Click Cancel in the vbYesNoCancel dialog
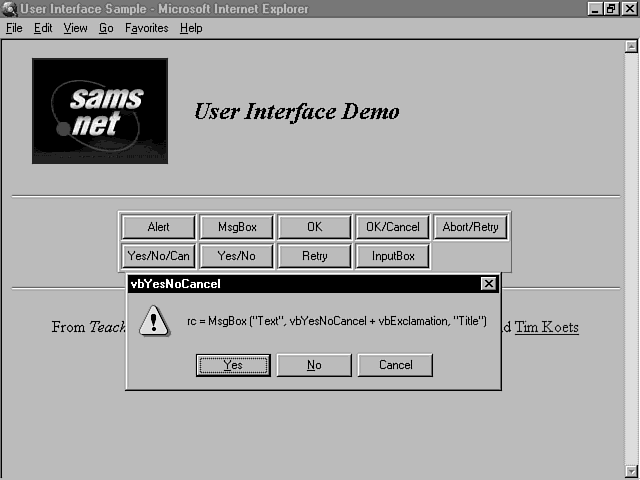The image size is (640, 480). [x=395, y=365]
